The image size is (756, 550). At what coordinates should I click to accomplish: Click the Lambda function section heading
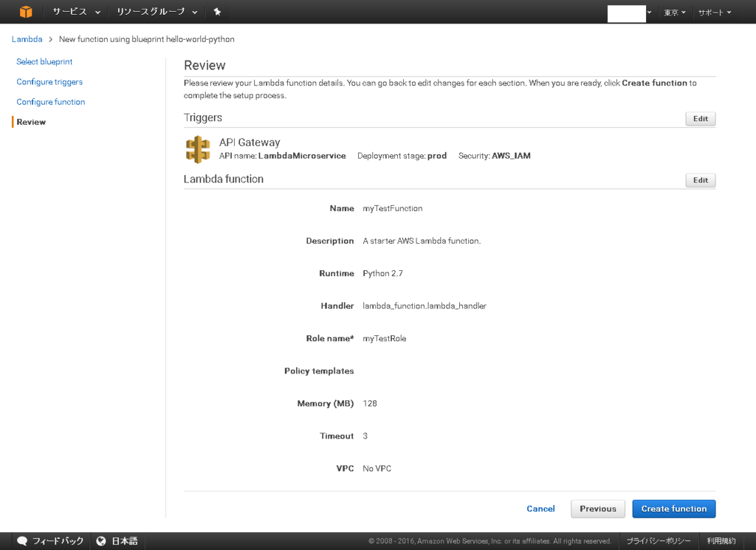(x=223, y=179)
